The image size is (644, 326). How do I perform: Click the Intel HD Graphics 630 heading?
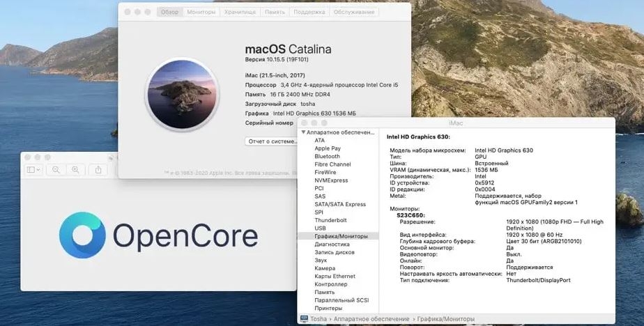418,137
